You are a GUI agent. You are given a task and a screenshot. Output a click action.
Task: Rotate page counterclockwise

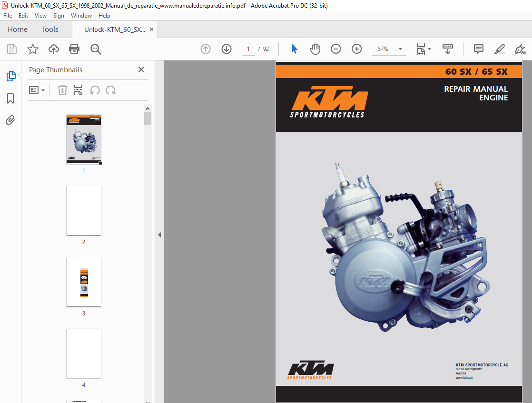coord(95,90)
